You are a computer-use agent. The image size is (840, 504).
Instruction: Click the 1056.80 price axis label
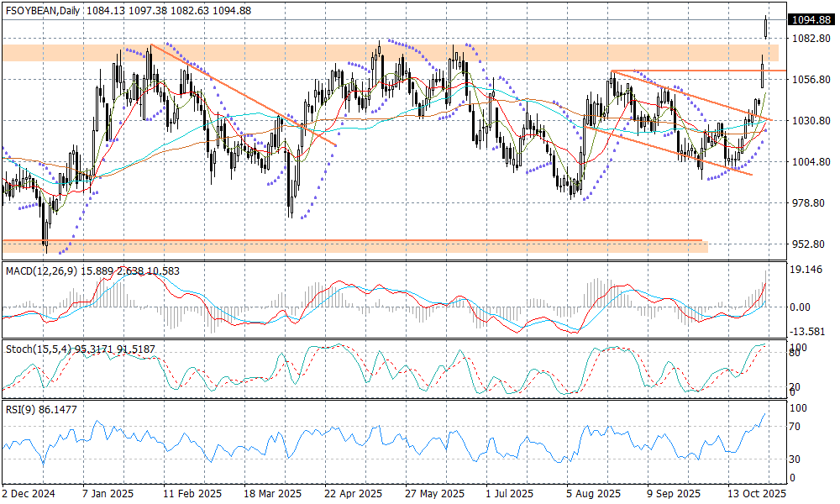[x=811, y=80]
